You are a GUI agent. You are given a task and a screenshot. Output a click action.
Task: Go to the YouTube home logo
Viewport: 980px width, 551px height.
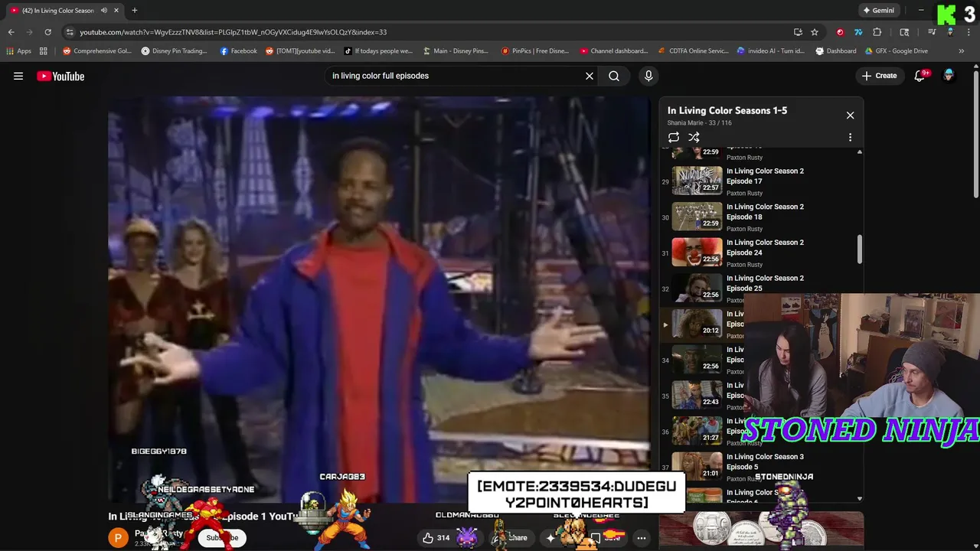tap(60, 76)
